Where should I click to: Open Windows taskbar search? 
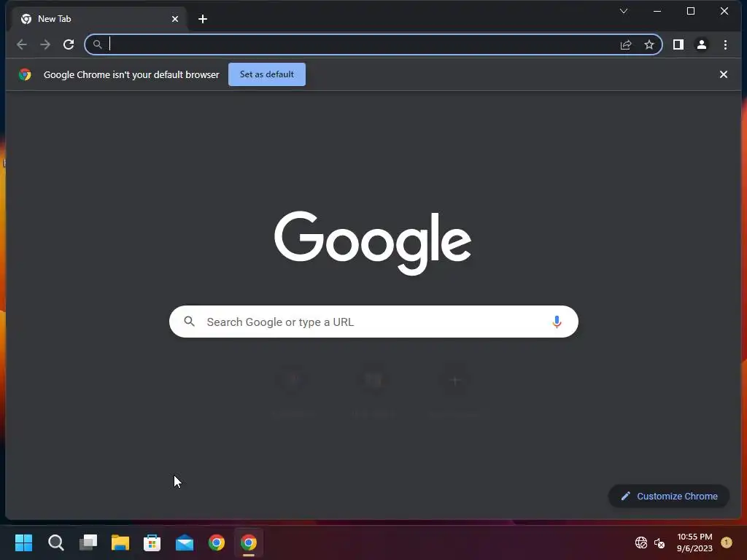pos(55,542)
